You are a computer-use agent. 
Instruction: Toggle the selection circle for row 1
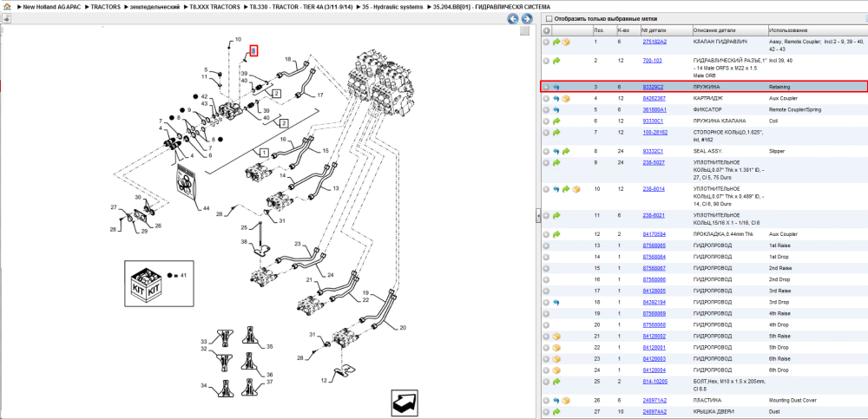(546, 42)
